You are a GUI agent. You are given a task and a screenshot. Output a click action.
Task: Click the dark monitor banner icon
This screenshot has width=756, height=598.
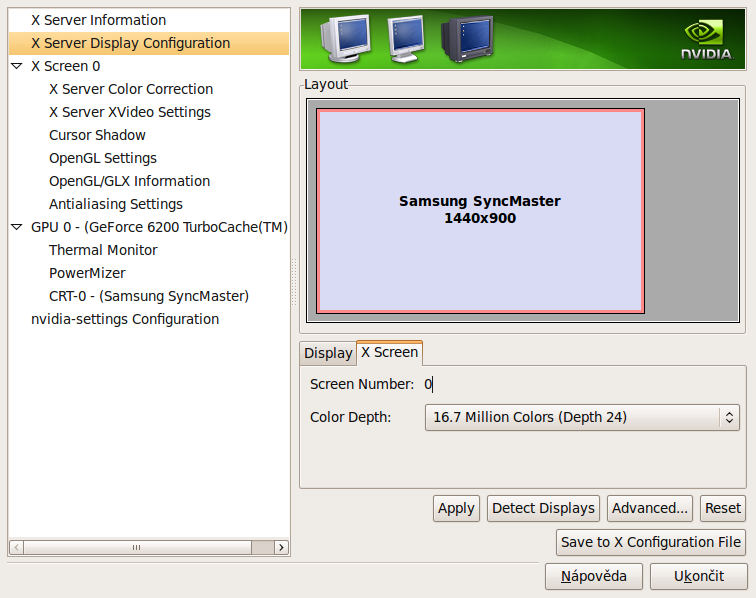467,39
